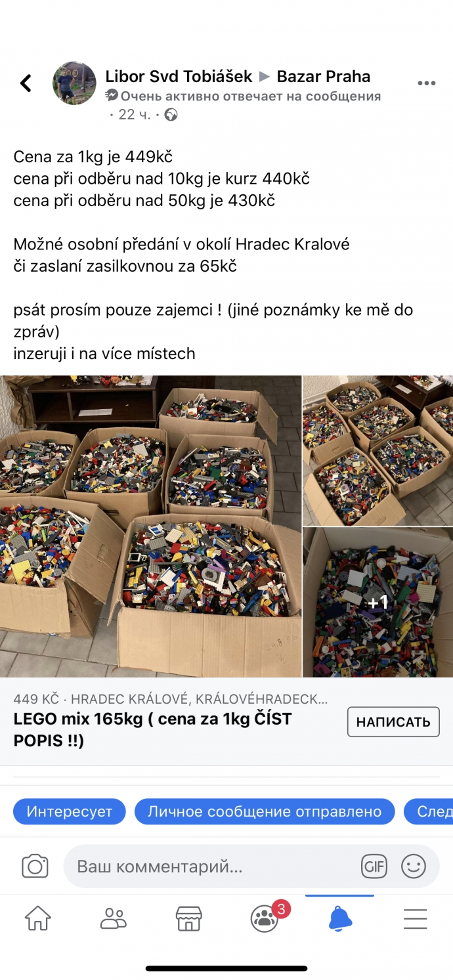Open the GIF picker in the comment box
453x980 pixels.
pyautogui.click(x=374, y=866)
